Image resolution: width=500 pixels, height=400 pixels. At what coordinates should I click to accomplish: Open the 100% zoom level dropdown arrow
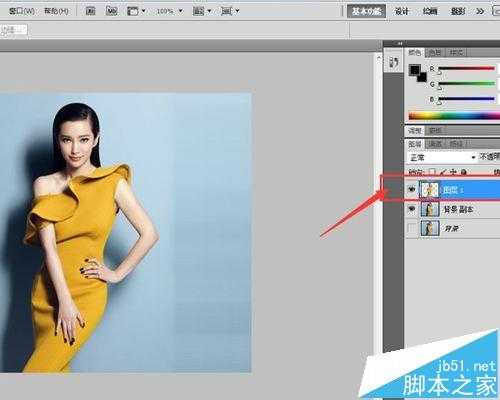(x=181, y=11)
